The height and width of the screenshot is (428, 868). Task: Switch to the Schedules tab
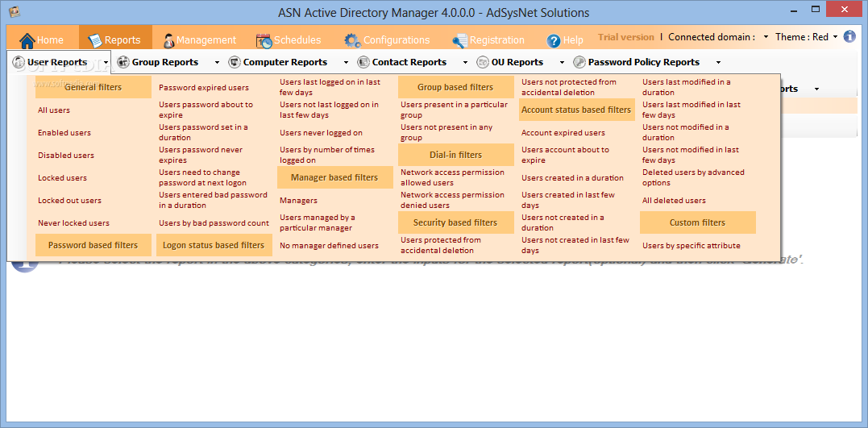coord(289,39)
